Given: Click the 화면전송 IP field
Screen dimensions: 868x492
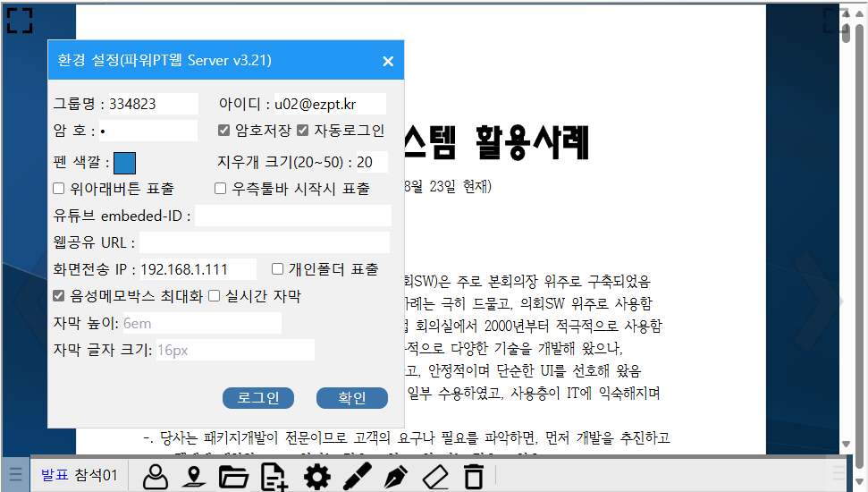Looking at the screenshot, I should (x=198, y=269).
